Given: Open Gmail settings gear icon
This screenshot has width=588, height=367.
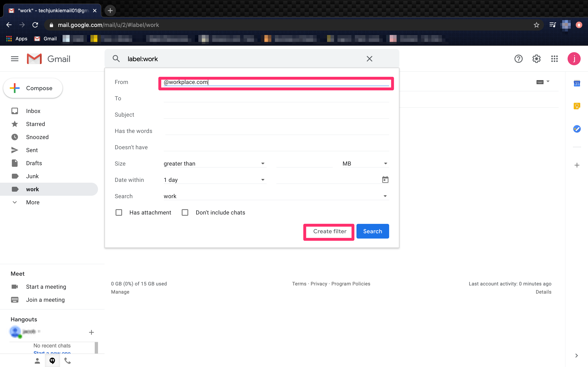Looking at the screenshot, I should pos(536,59).
